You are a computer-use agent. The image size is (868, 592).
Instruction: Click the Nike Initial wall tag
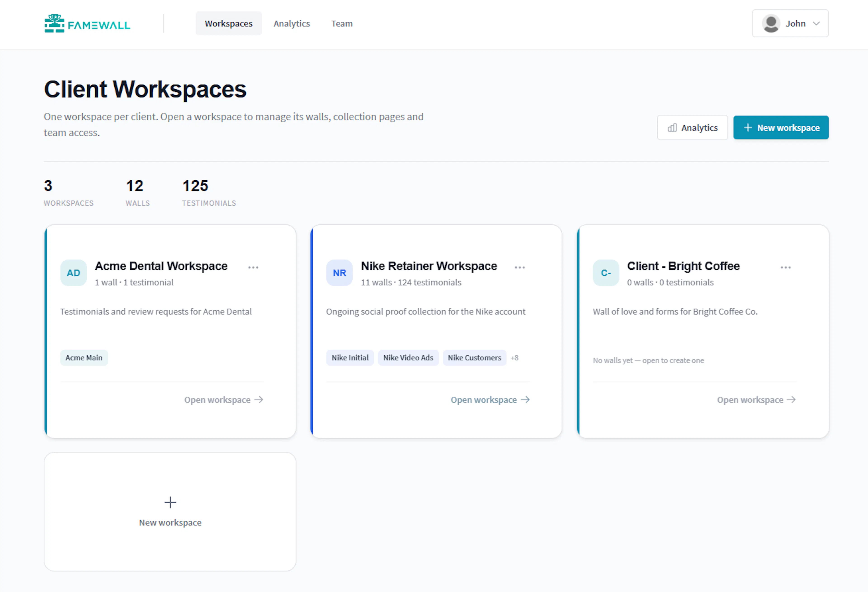click(x=350, y=358)
